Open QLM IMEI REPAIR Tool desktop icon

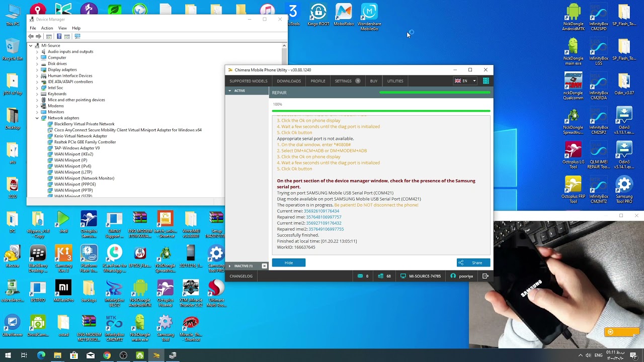(599, 155)
